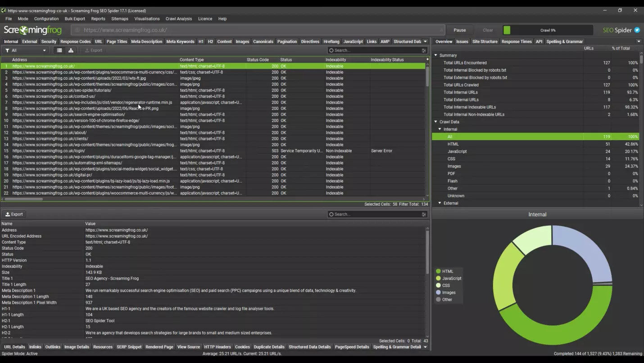Switch to the Response Codes tab
The height and width of the screenshot is (363, 644).
click(75, 41)
